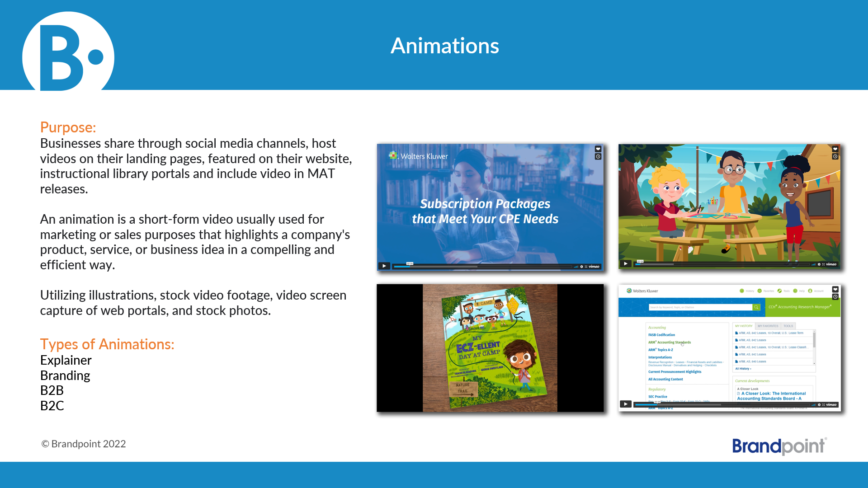868x488 pixels.
Task: Adjust volume bars on Subscription Packages video
Action: pyautogui.click(x=576, y=267)
